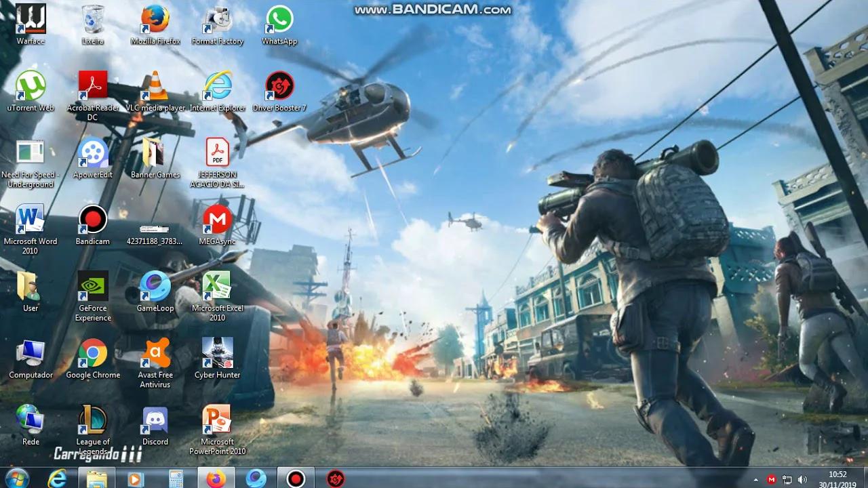Select the Discord desktop shortcut

(155, 421)
